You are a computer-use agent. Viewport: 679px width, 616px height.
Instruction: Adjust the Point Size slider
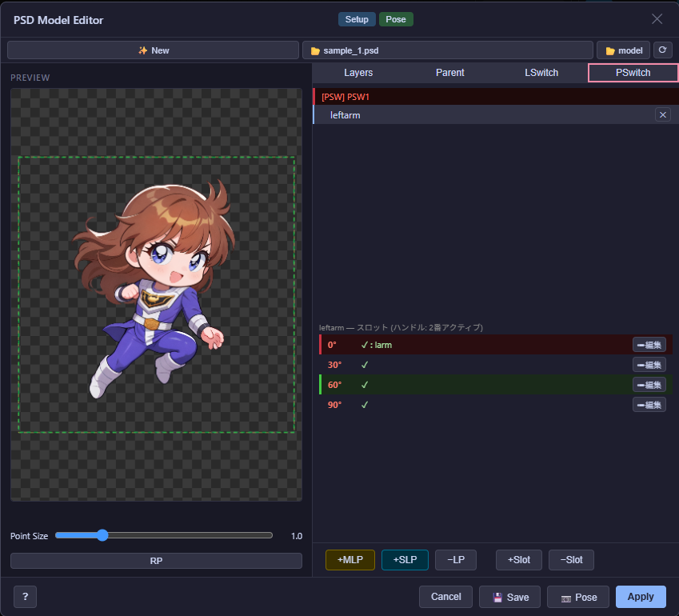coord(164,535)
